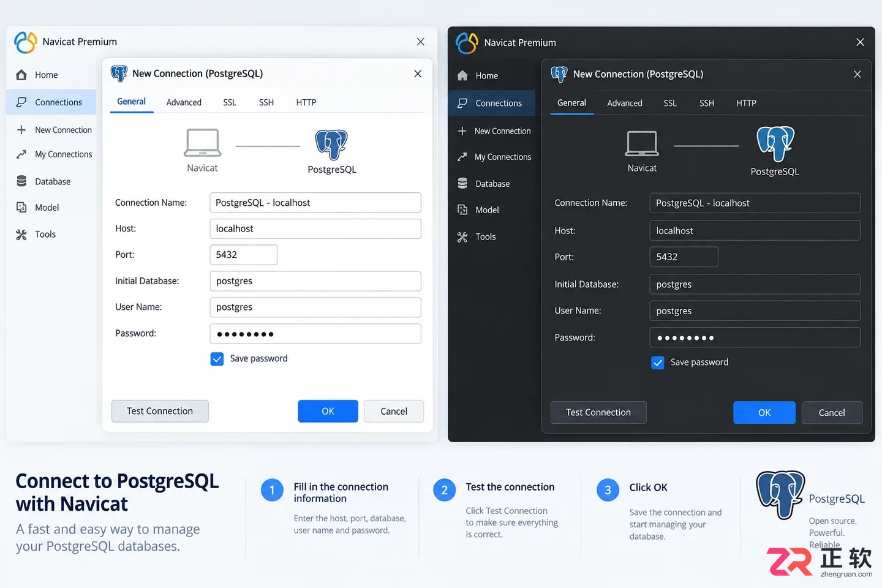Click PostgreSQL elephant icon in dark dialog title
Image resolution: width=882 pixels, height=588 pixels.
[x=559, y=74]
